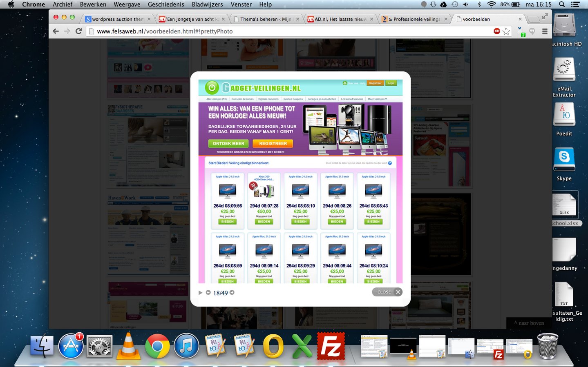Click 'naar boven' link on page

(529, 323)
